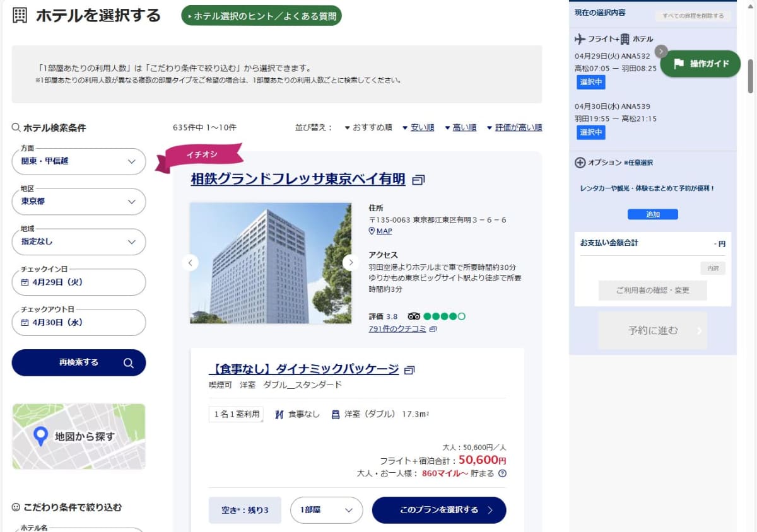
Task: Open the 操作ガイド guide button
Action: point(700,64)
